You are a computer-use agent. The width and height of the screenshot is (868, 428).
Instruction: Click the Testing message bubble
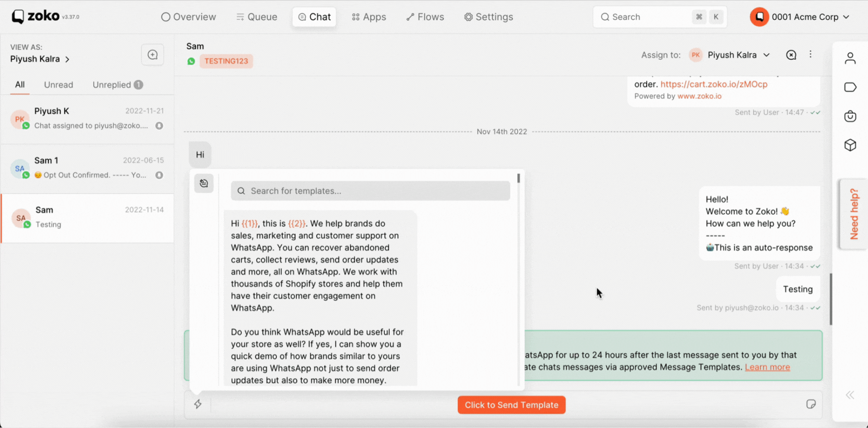click(x=798, y=290)
